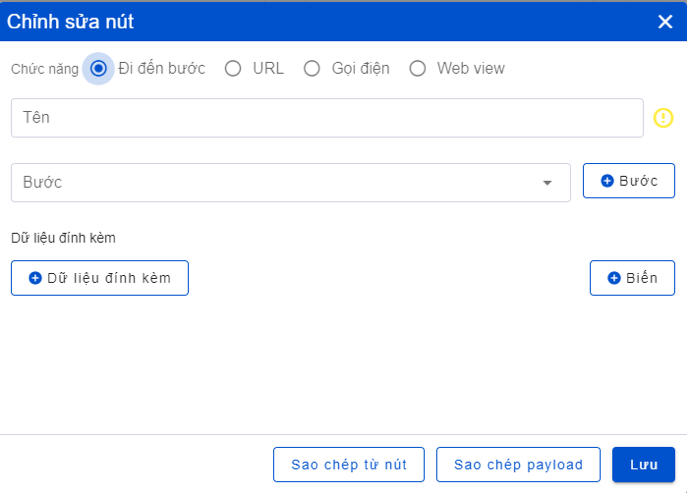Click plus icon on Biến button
The width and height of the screenshot is (687, 493).
[614, 278]
